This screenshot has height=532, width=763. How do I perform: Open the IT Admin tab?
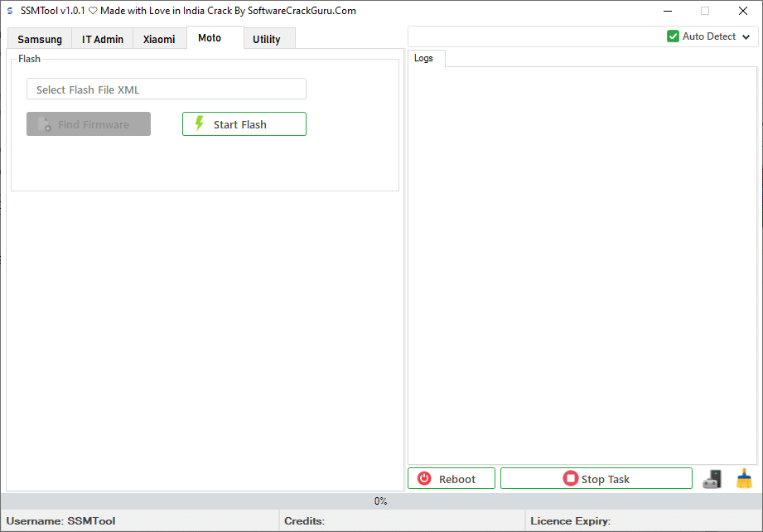(x=103, y=39)
